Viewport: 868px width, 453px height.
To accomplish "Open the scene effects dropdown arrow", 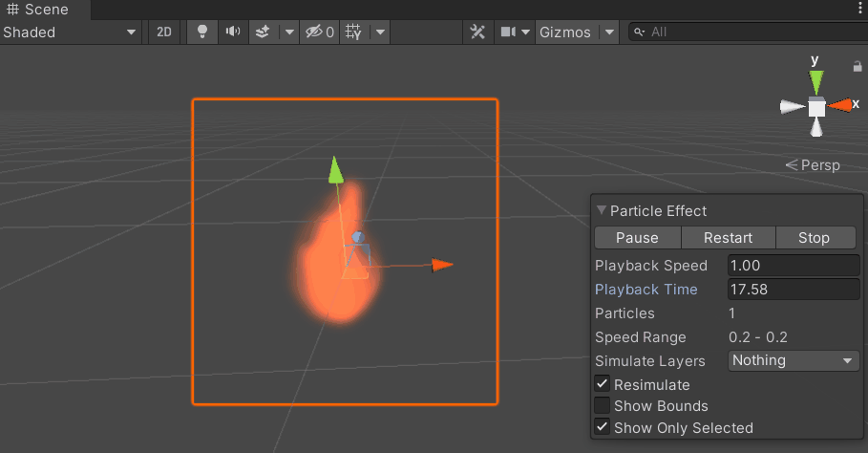I will (x=289, y=32).
